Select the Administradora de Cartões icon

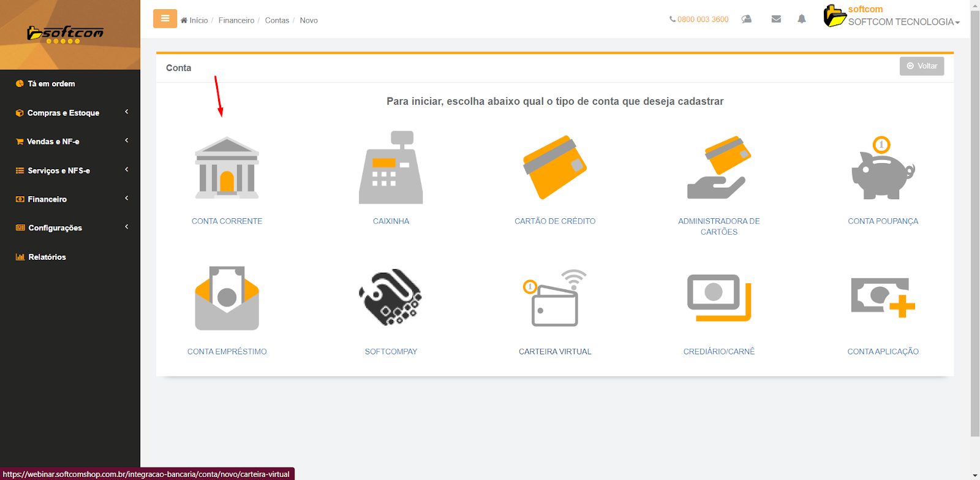coord(718,168)
